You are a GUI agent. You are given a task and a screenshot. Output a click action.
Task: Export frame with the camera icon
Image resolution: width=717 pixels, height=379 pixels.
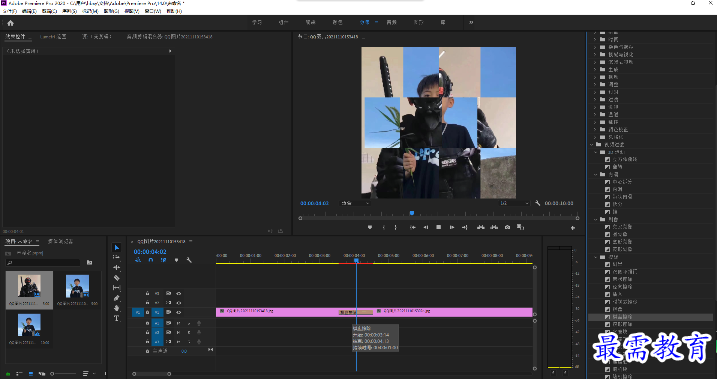pos(508,227)
